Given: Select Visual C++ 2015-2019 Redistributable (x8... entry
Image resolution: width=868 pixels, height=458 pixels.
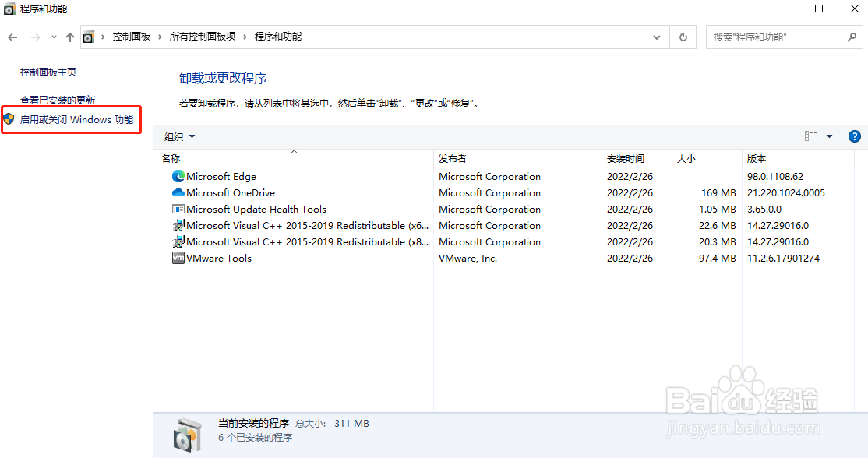Looking at the screenshot, I should (x=307, y=241).
